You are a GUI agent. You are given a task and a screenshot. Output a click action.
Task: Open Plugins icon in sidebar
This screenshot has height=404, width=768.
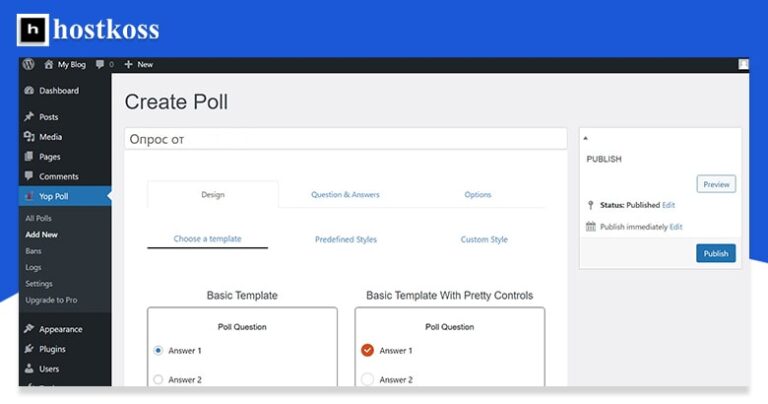point(29,349)
